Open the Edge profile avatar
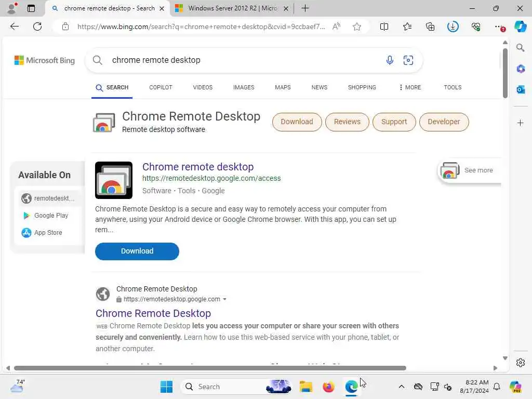The height and width of the screenshot is (399, 532). 12,8
